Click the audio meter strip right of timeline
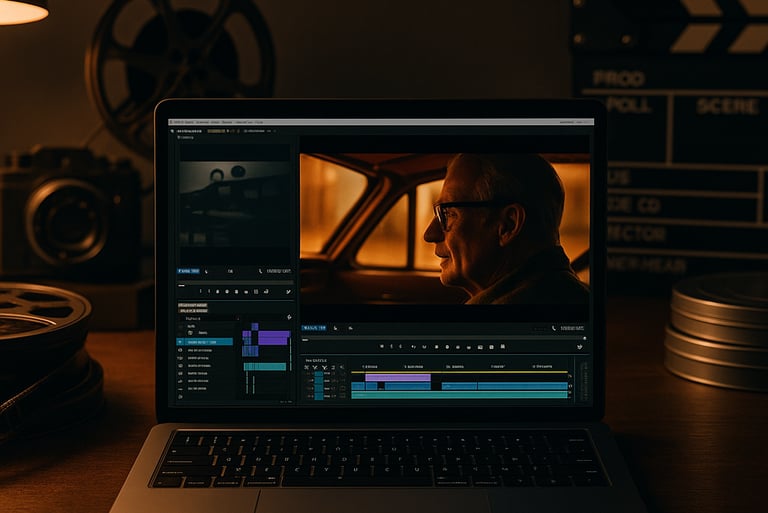Viewport: 768px width, 513px height. [585, 381]
